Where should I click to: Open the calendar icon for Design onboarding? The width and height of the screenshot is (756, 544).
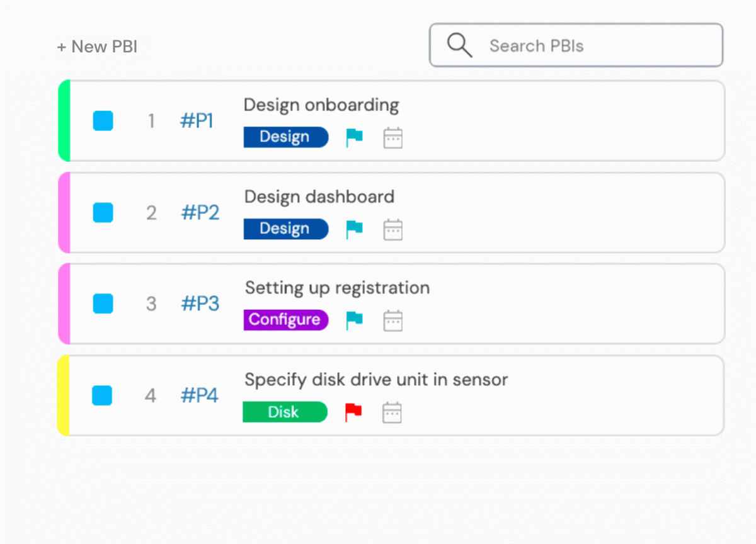coord(393,137)
